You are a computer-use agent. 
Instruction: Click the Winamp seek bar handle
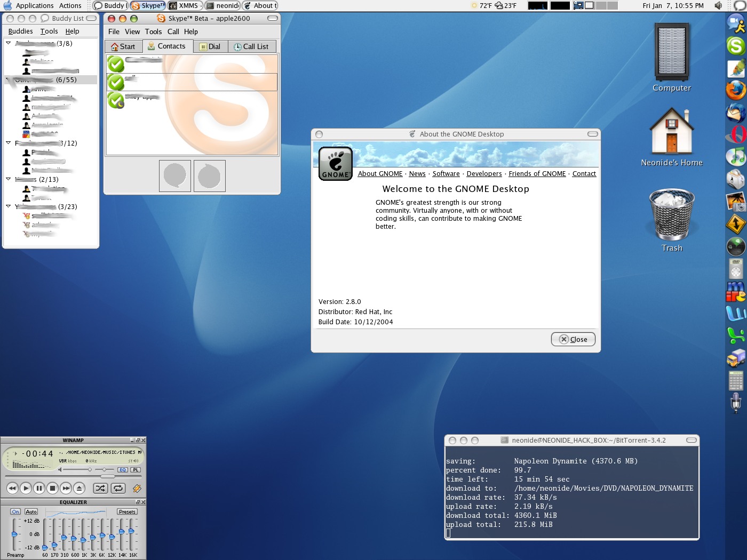click(x=107, y=476)
